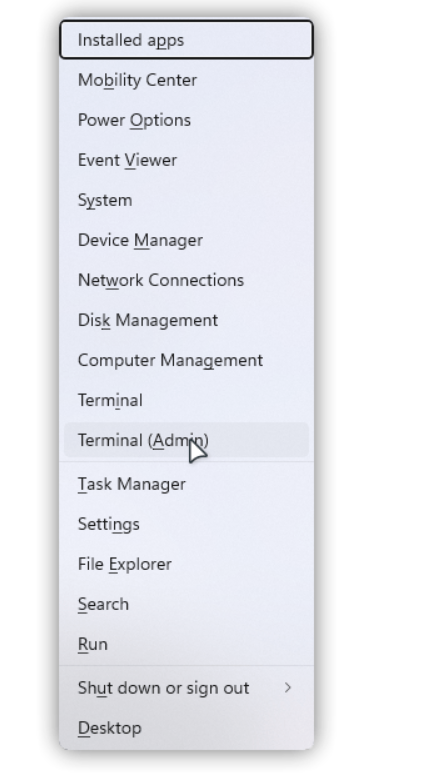Open Power Options
This screenshot has width=435, height=783.
pyautogui.click(x=186, y=120)
